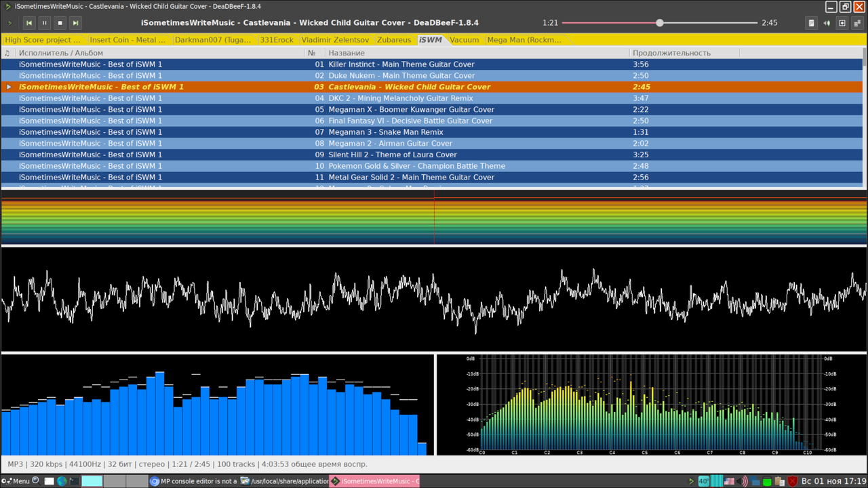Click the 40° temperature tray icon
This screenshot has height=488, width=868.
tap(704, 481)
